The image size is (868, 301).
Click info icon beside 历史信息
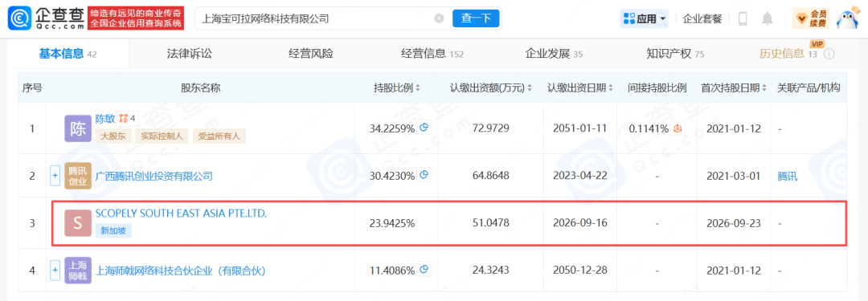pyautogui.click(x=829, y=55)
